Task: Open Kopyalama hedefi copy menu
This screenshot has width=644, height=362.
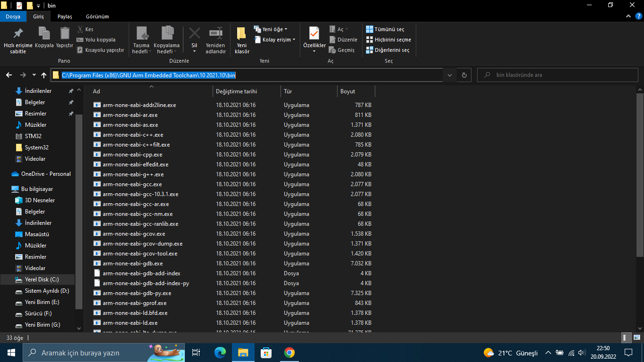Action: click(x=166, y=40)
